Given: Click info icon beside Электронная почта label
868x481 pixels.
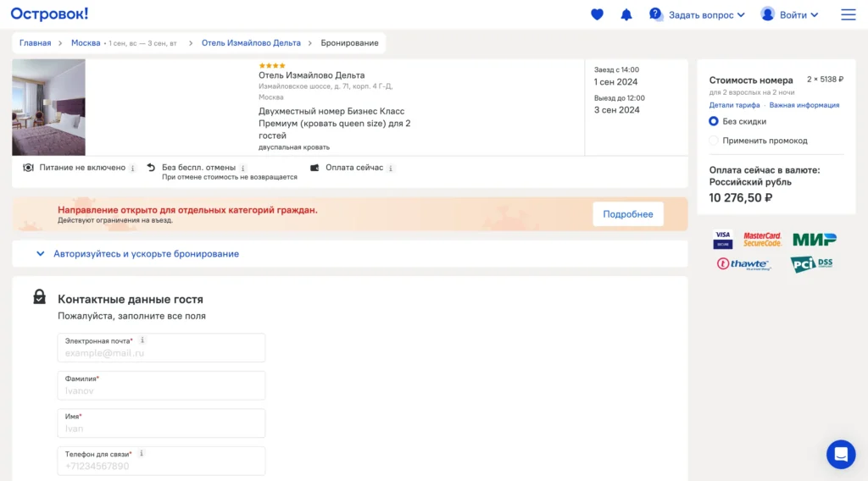Looking at the screenshot, I should [x=142, y=340].
